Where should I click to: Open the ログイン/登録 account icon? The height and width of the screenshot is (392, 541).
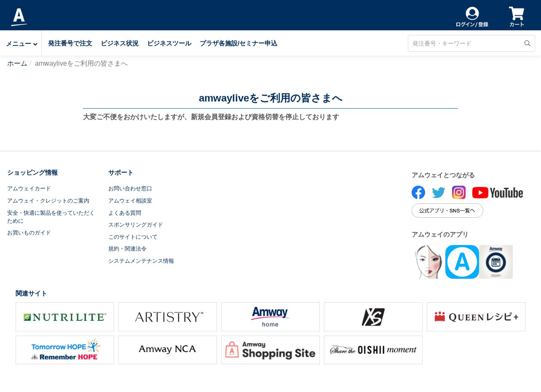pos(472,17)
